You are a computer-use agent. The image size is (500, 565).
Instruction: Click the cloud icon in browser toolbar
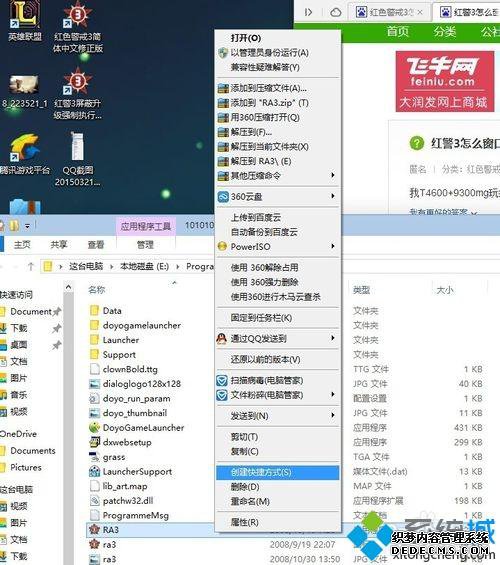point(336,13)
